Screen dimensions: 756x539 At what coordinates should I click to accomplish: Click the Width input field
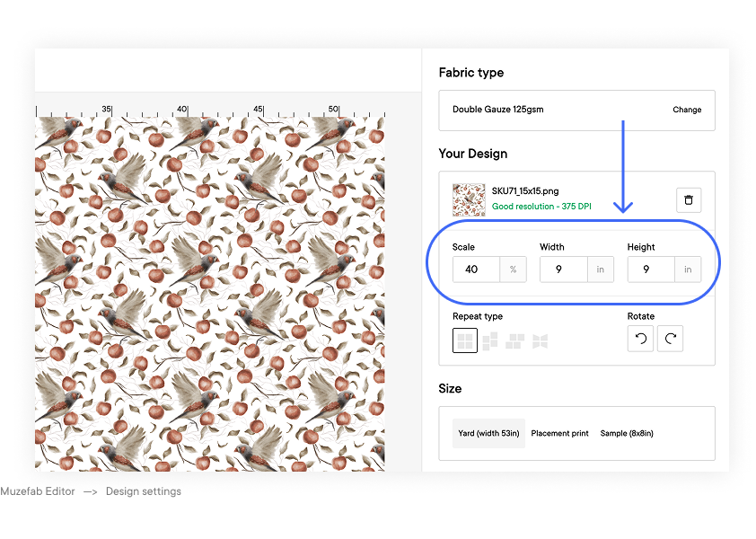(563, 269)
